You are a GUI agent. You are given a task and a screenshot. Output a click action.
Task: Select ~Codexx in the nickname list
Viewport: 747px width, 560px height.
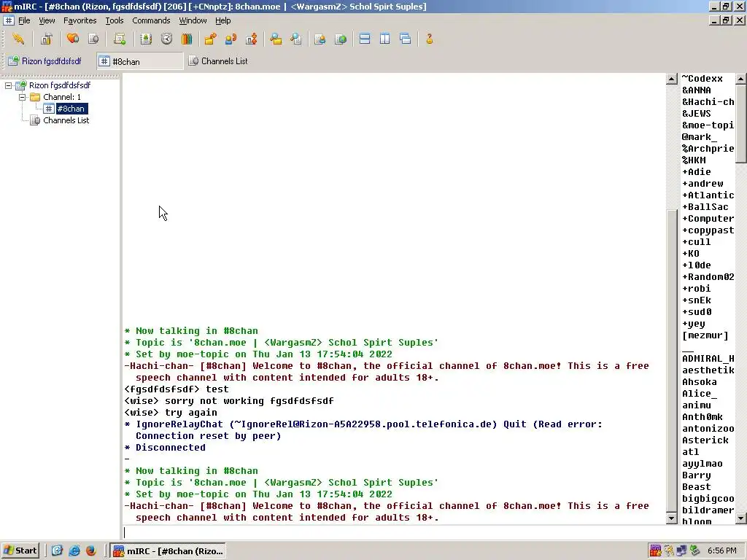(x=703, y=79)
